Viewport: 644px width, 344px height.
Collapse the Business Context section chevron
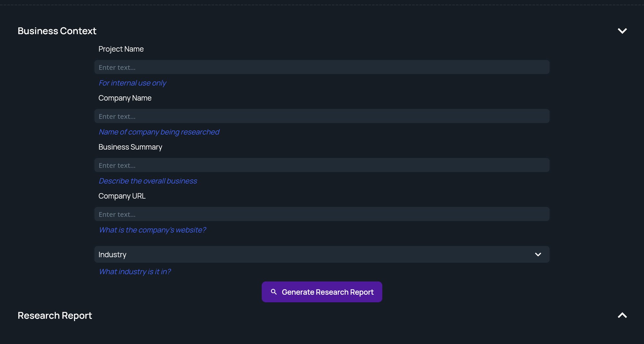[x=622, y=31]
